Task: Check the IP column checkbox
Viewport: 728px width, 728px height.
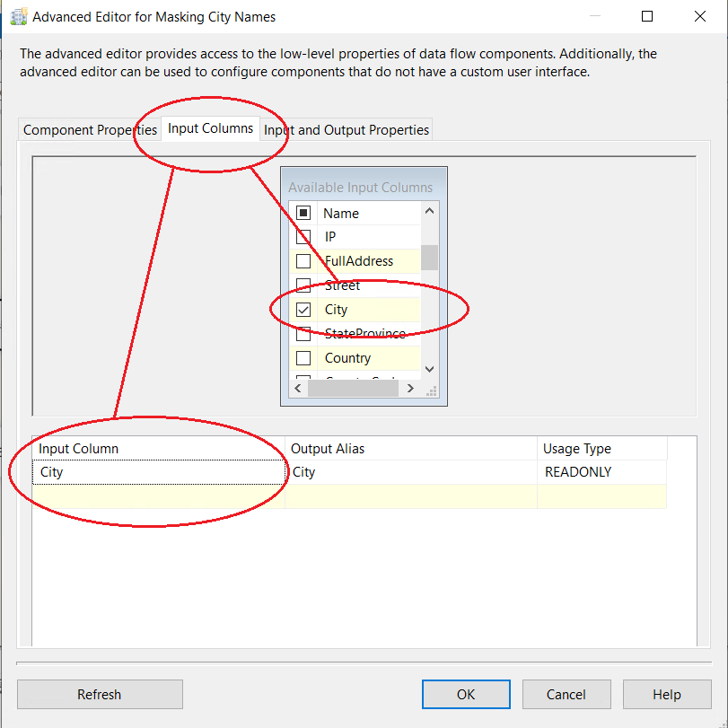Action: 303,237
